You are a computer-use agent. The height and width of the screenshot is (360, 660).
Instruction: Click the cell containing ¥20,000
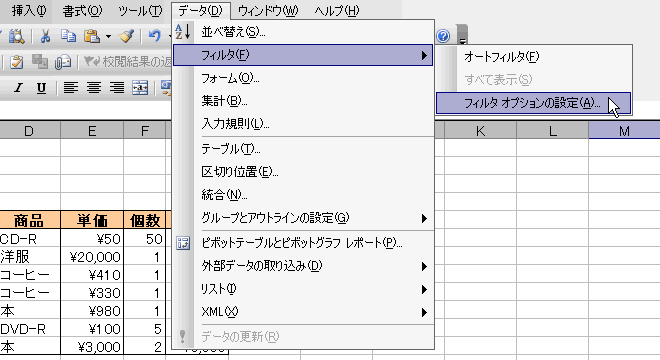[92, 256]
